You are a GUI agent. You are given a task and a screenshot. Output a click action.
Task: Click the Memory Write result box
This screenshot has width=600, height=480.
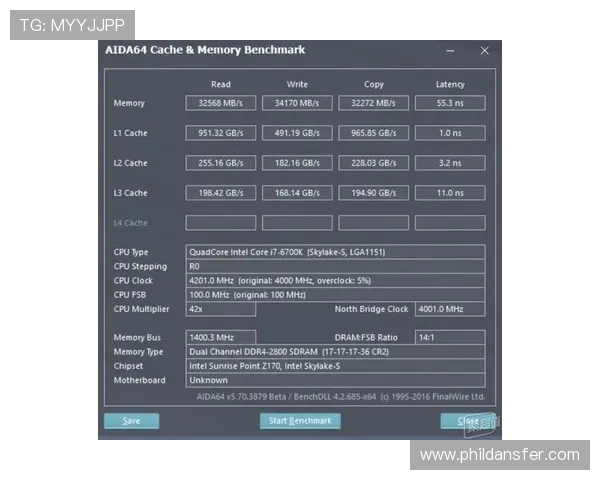point(297,103)
